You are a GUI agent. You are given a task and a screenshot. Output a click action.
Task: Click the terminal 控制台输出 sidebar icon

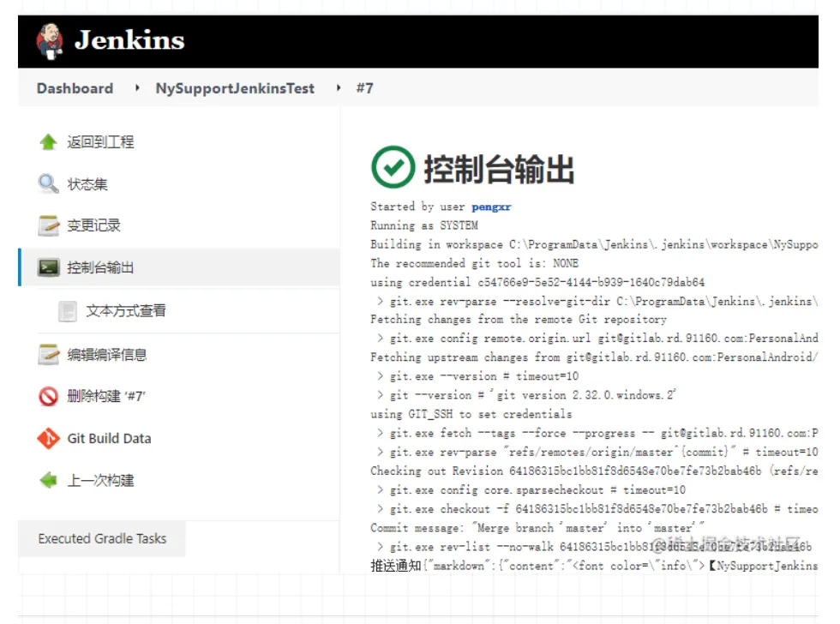pos(49,267)
